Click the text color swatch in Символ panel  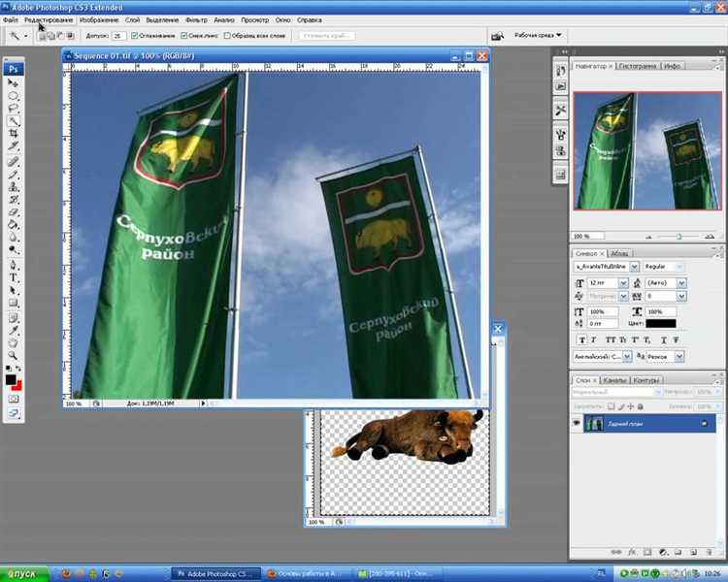(x=663, y=323)
